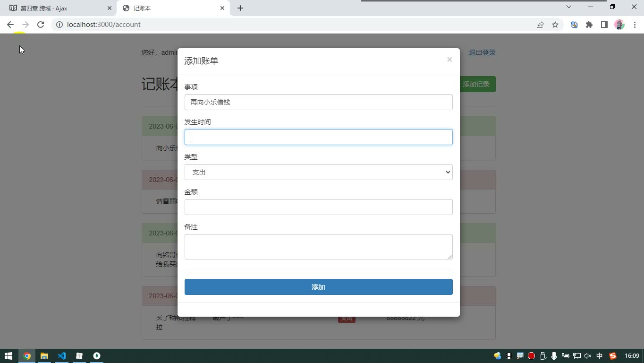Click the 发生时间 label

197,122
